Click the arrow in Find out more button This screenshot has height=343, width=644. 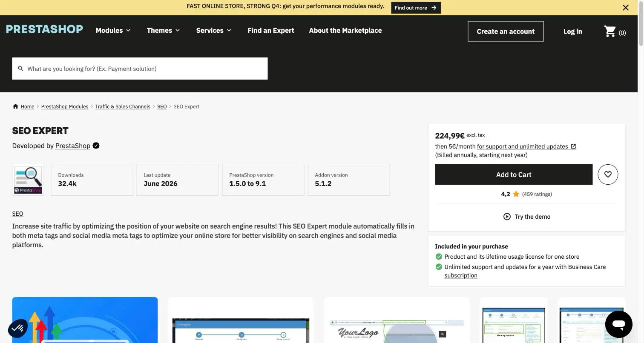[434, 8]
